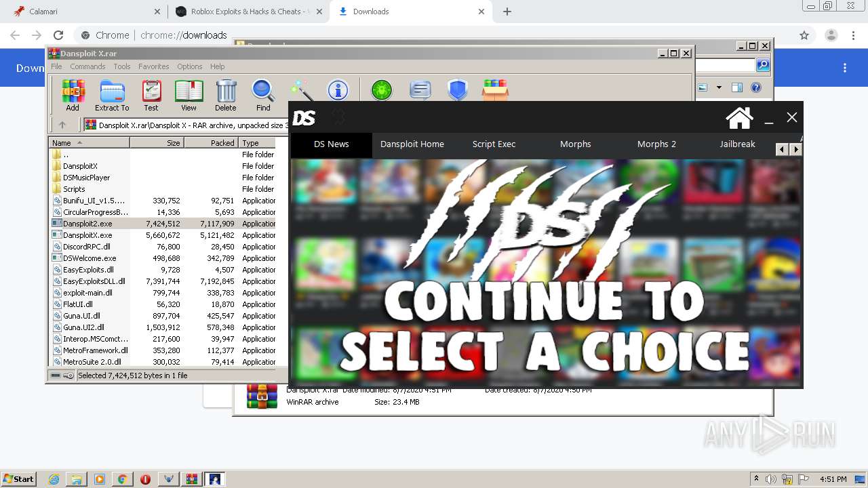
Task: Click the Find magnifier icon in WinRAR
Action: [263, 96]
